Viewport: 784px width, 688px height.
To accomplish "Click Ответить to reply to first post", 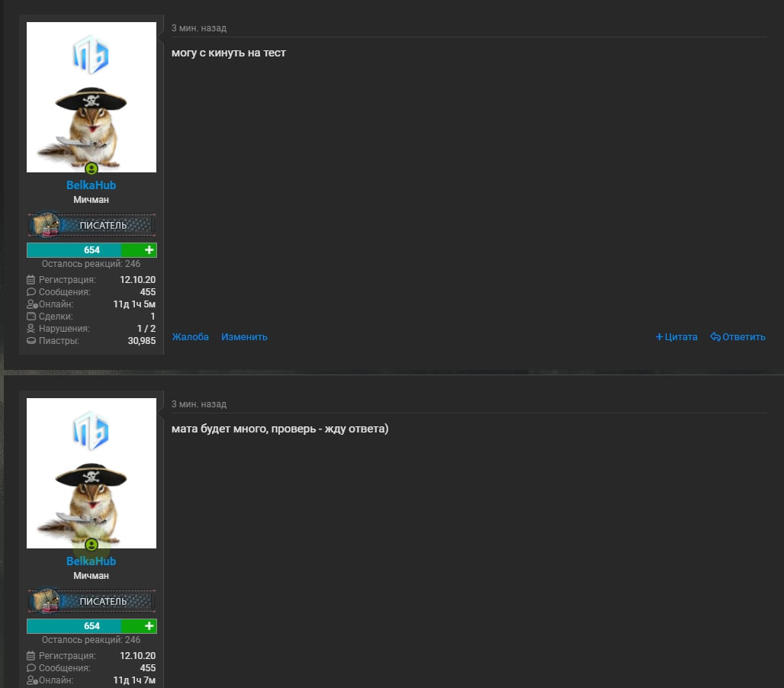I will pyautogui.click(x=738, y=337).
